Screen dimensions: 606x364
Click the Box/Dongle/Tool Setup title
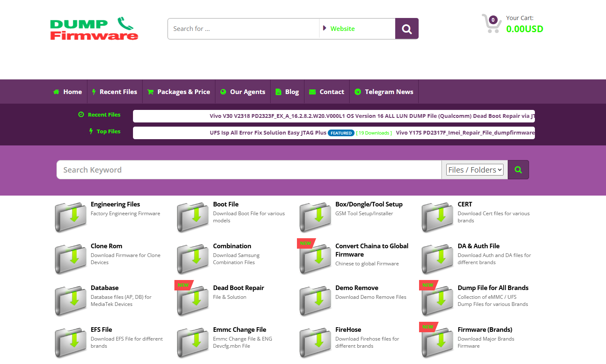[369, 204]
